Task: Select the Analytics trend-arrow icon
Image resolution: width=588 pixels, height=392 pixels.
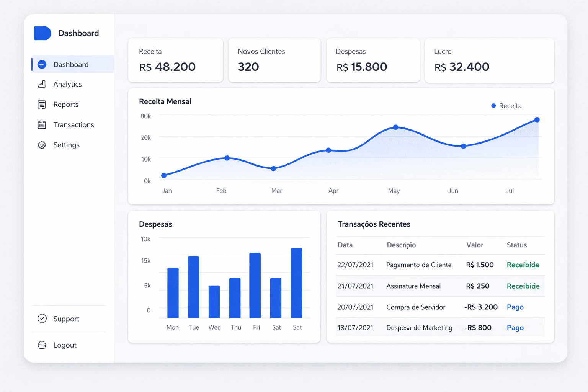Action: (x=42, y=84)
